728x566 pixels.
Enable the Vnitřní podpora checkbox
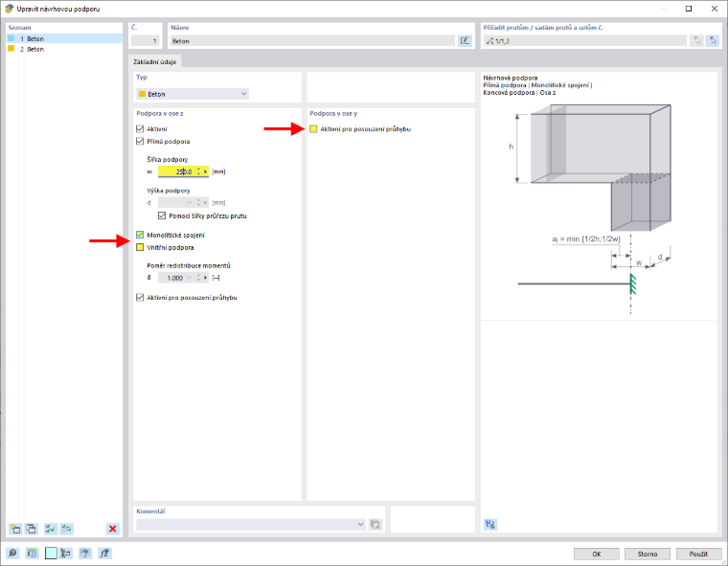point(140,247)
